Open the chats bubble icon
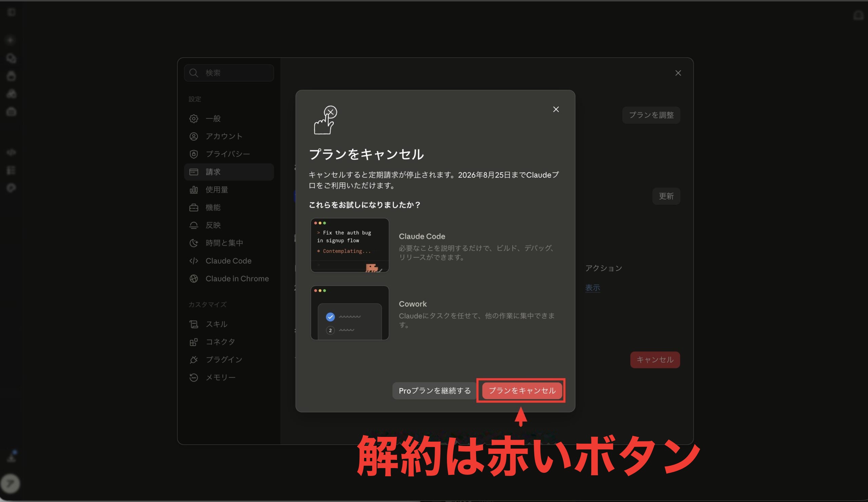 [x=12, y=58]
